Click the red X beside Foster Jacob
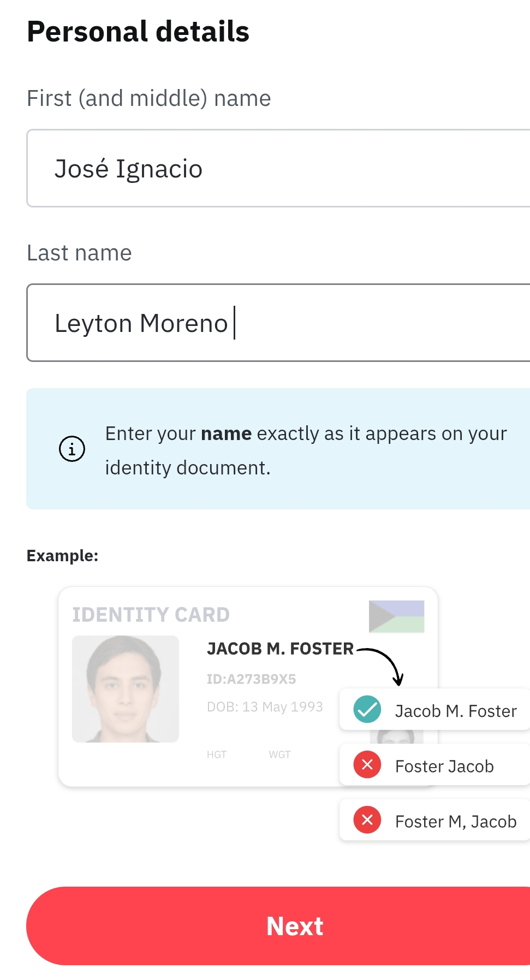Viewport: 530px width, 980px height. [367, 764]
